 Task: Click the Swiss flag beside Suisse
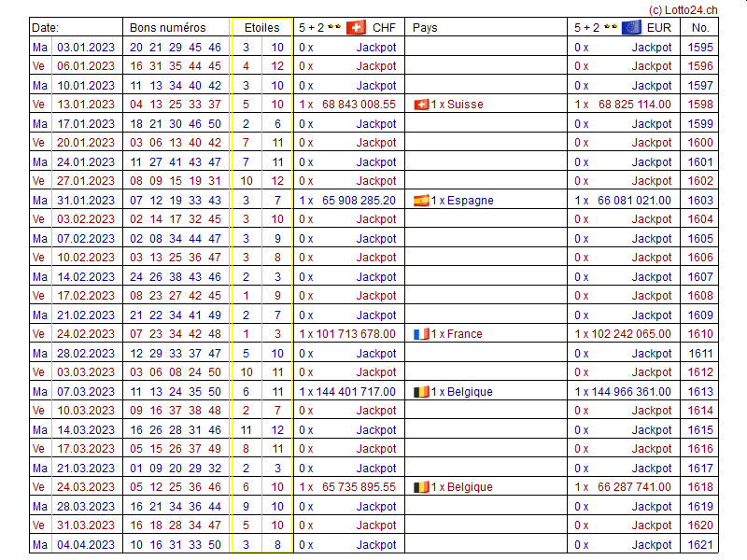click(421, 105)
